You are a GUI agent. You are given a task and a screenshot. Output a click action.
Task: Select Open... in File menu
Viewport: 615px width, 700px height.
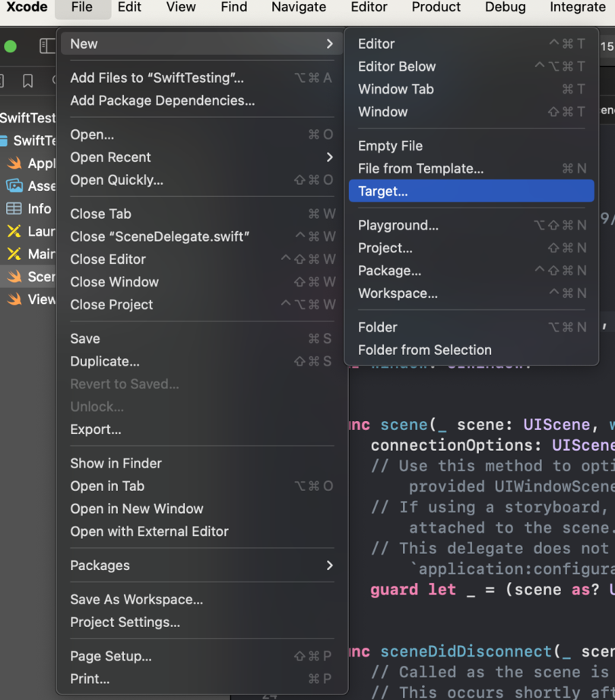click(x=202, y=135)
